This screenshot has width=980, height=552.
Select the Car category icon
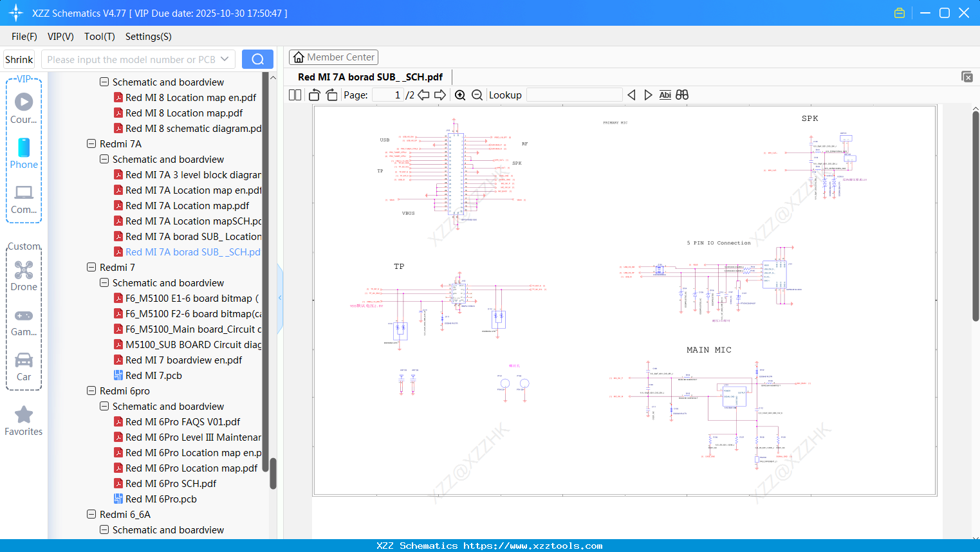click(24, 366)
